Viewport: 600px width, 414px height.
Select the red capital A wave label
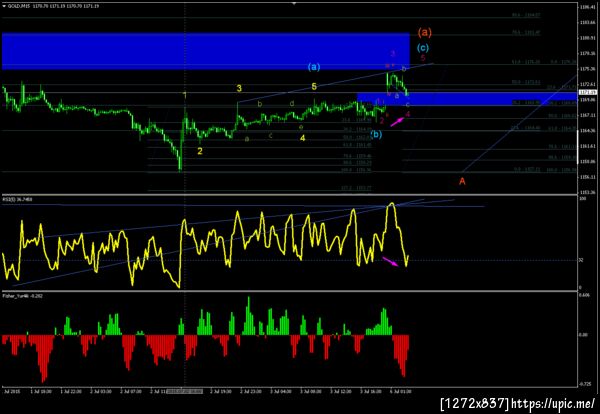[x=462, y=181]
